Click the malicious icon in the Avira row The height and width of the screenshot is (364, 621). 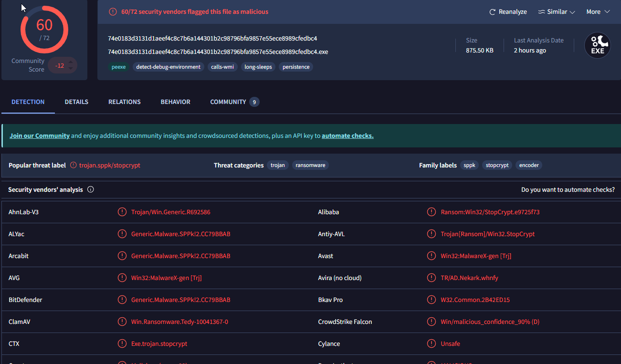(432, 278)
